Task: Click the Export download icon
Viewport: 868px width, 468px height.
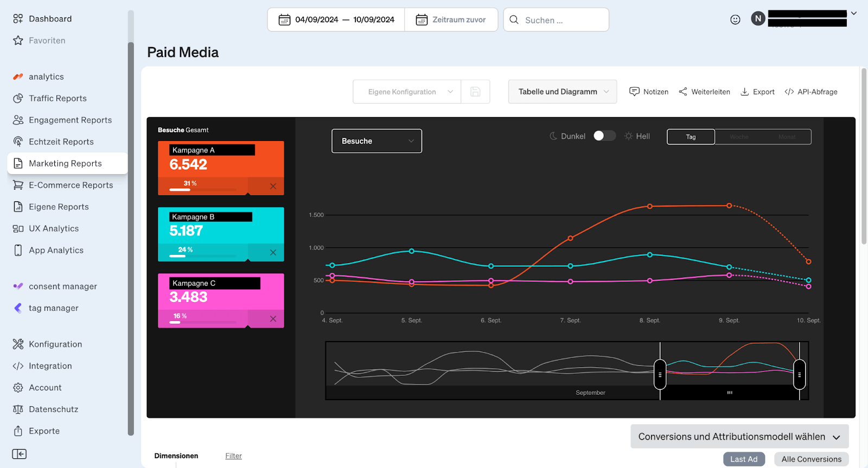Action: (x=745, y=92)
